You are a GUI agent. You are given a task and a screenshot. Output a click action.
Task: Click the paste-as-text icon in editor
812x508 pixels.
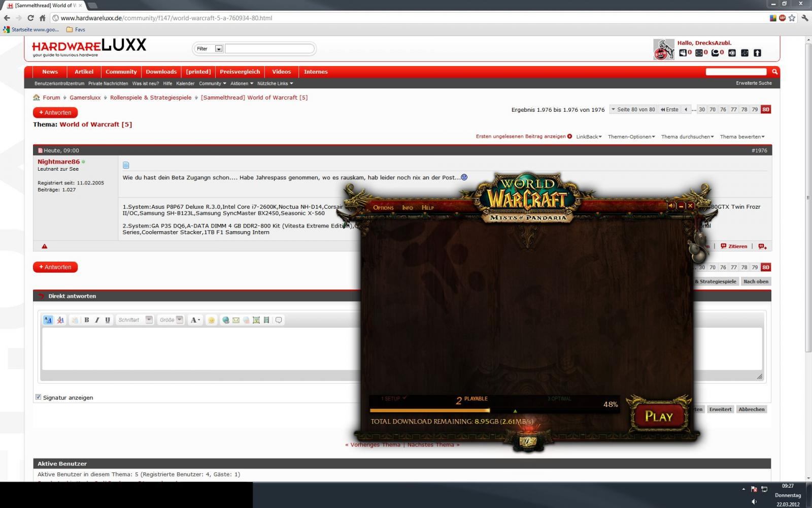click(75, 320)
